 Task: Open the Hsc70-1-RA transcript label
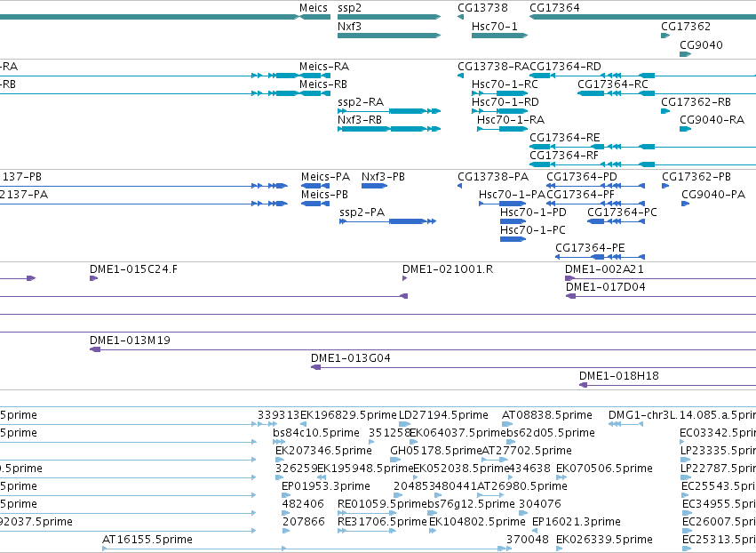point(511,120)
